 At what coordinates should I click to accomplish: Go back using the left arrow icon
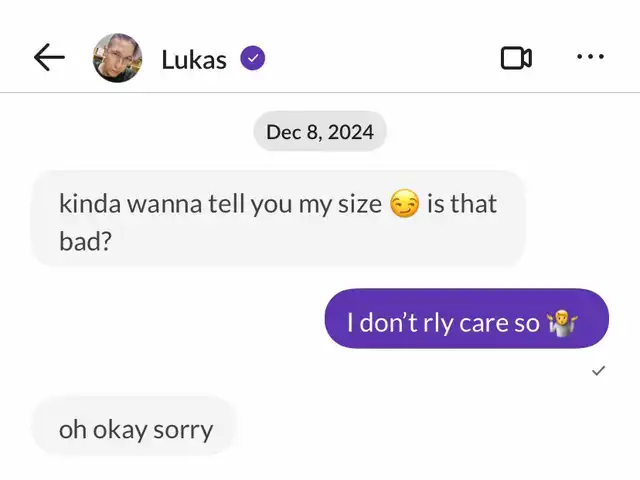(49, 58)
